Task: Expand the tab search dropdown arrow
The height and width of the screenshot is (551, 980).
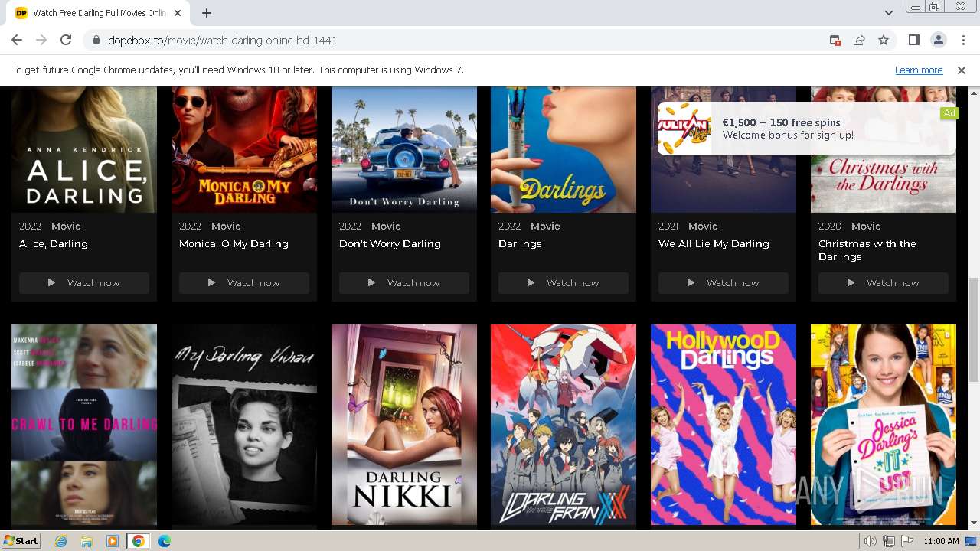Action: (x=888, y=13)
